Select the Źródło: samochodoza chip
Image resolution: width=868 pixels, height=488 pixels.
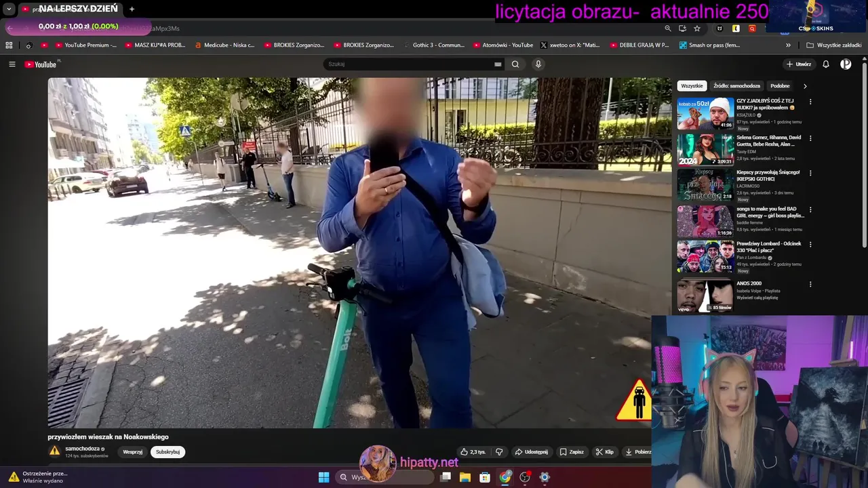point(736,86)
